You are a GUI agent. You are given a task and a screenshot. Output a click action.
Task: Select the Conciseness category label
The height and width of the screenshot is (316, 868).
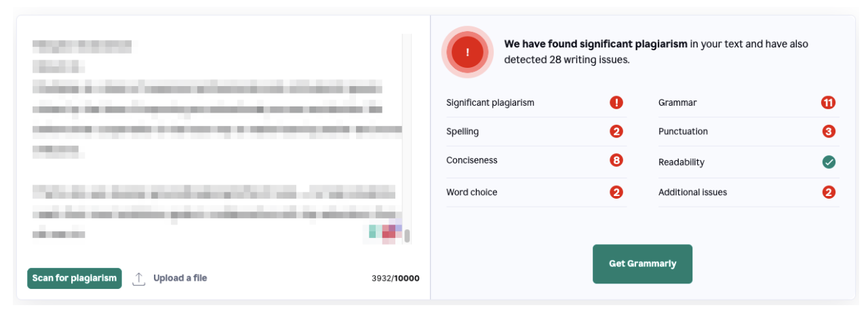point(472,161)
